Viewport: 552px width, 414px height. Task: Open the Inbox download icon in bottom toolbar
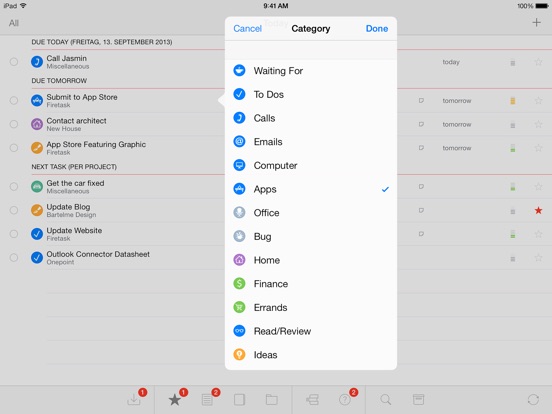click(134, 399)
